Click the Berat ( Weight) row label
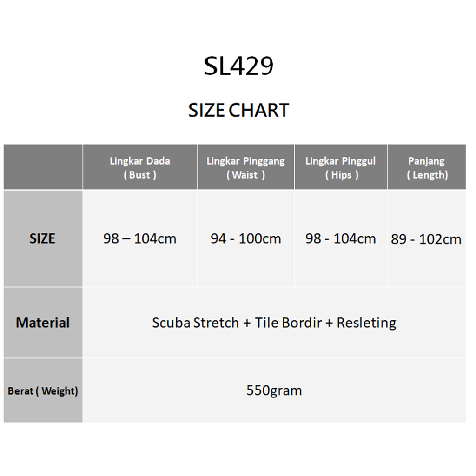 [43, 391]
